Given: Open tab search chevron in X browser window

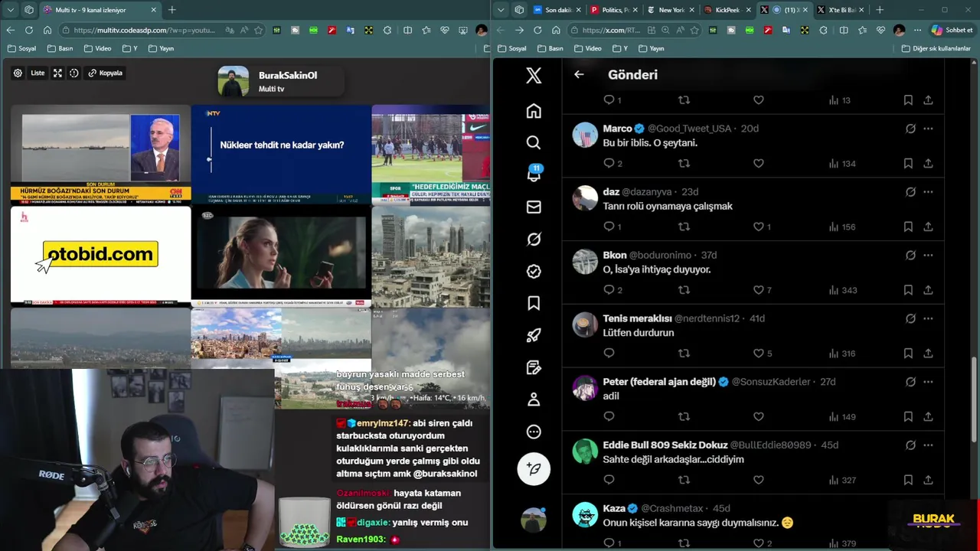Looking at the screenshot, I should click(x=501, y=10).
